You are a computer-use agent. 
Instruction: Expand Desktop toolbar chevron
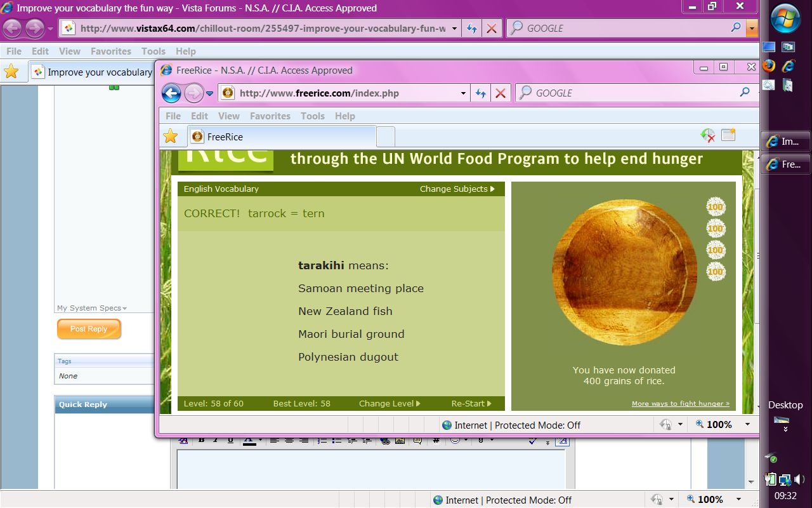pyautogui.click(x=785, y=429)
